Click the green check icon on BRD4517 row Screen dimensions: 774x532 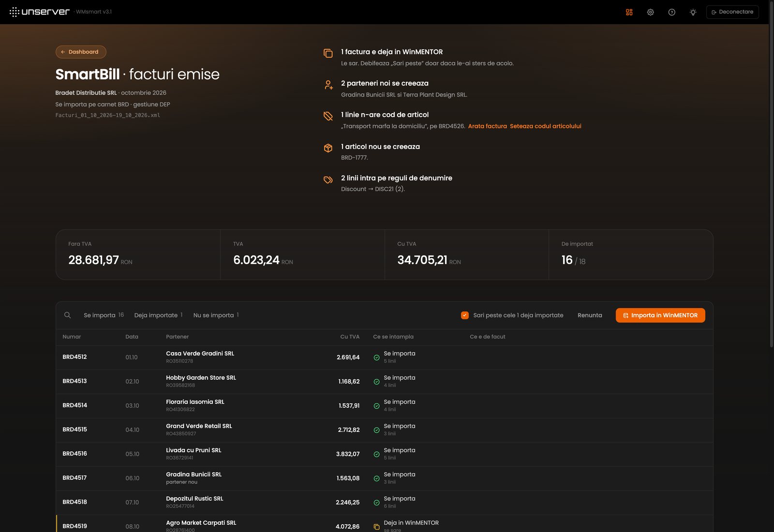(x=376, y=479)
